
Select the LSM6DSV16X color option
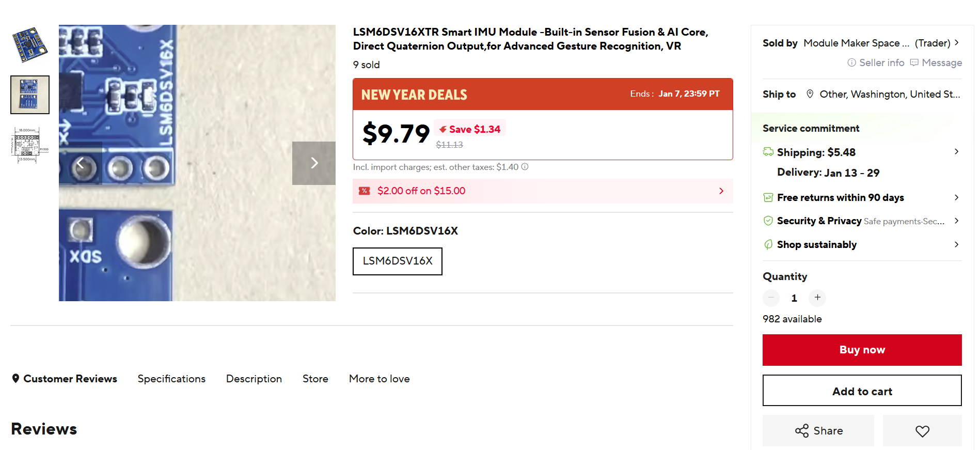tap(398, 261)
